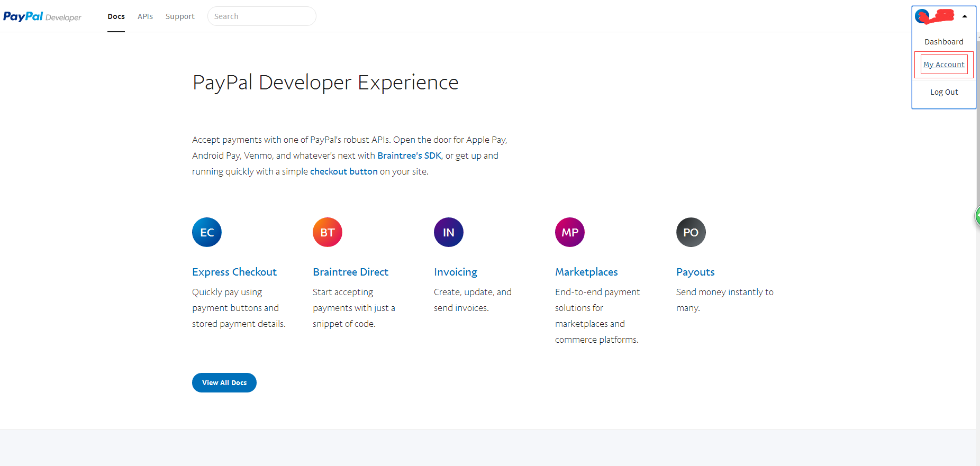The width and height of the screenshot is (980, 466).
Task: Click the magenta MP Marketplaces icon
Action: [570, 232]
